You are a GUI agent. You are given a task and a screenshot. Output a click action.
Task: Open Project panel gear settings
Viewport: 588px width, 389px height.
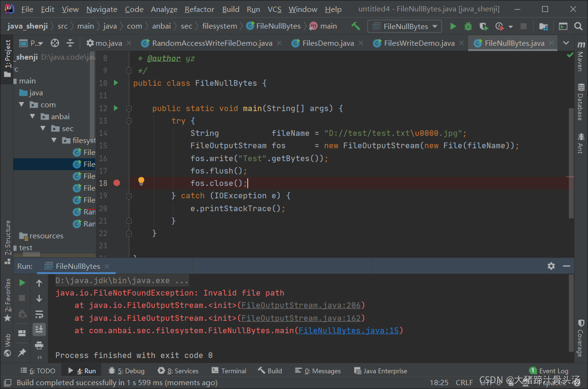coord(90,43)
